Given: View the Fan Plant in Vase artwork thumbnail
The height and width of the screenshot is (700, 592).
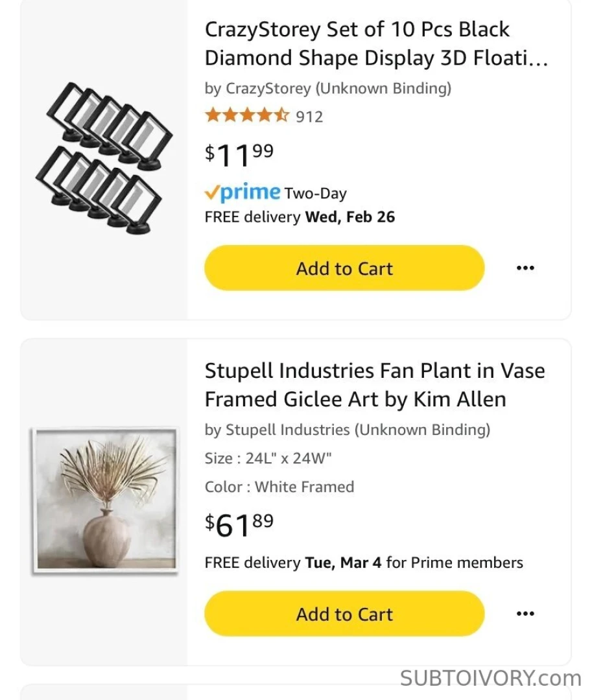Looking at the screenshot, I should 105,500.
